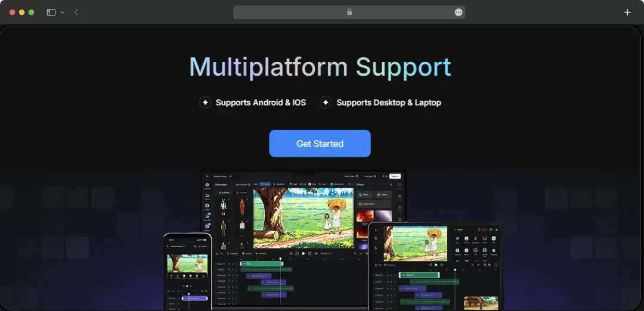
Task: Close the browser window with the red button
Action: point(13,13)
